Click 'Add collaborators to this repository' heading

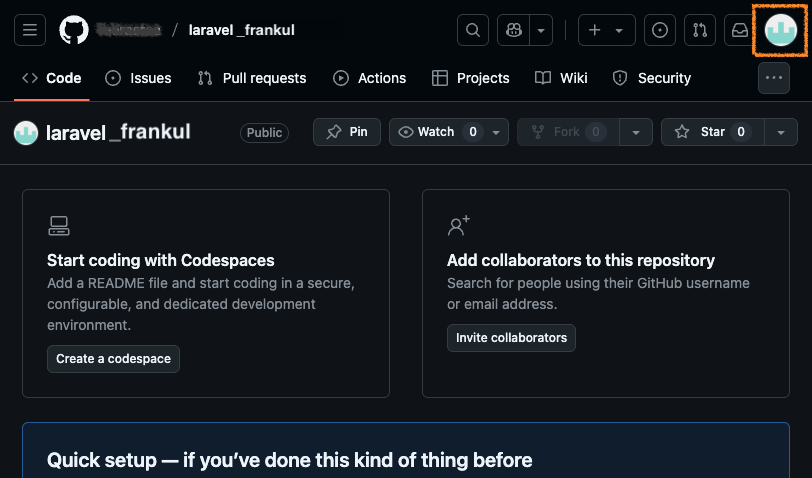pyautogui.click(x=581, y=260)
